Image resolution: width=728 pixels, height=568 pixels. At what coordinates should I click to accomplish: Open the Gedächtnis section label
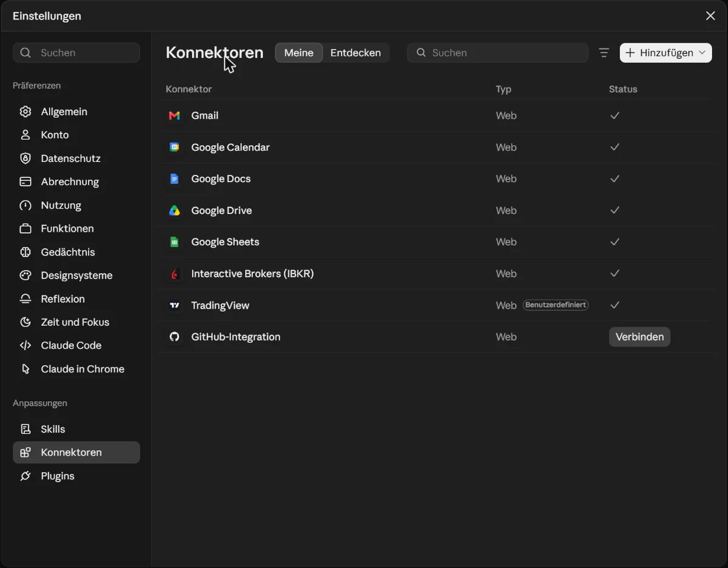coord(68,252)
